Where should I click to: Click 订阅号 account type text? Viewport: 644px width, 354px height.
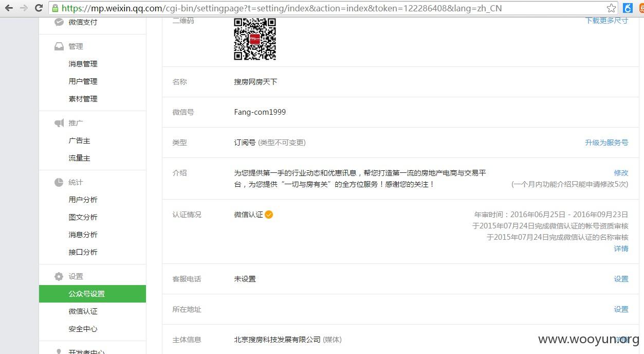tap(245, 143)
